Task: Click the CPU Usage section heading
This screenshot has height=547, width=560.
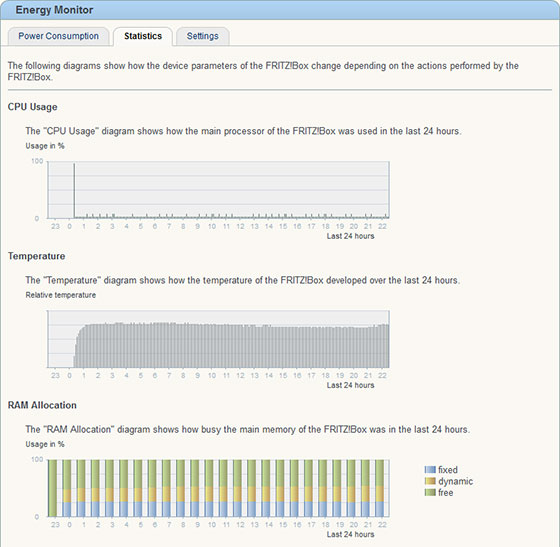Action: pyautogui.click(x=32, y=107)
